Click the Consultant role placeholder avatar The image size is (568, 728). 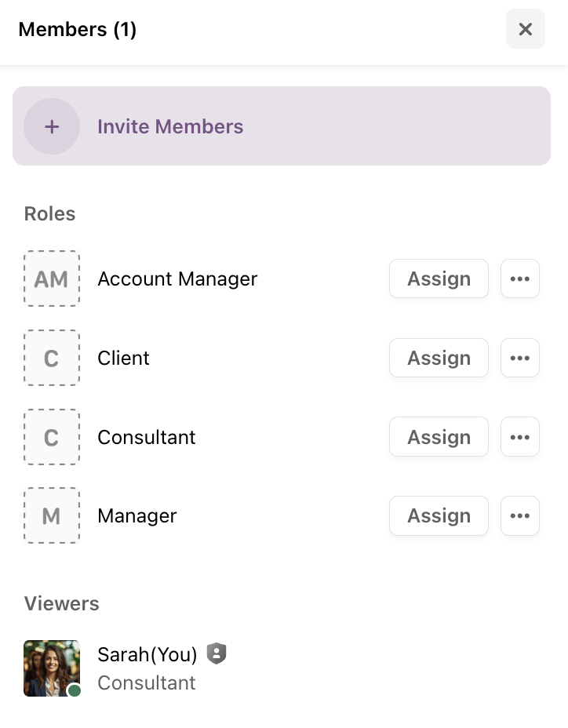click(52, 437)
